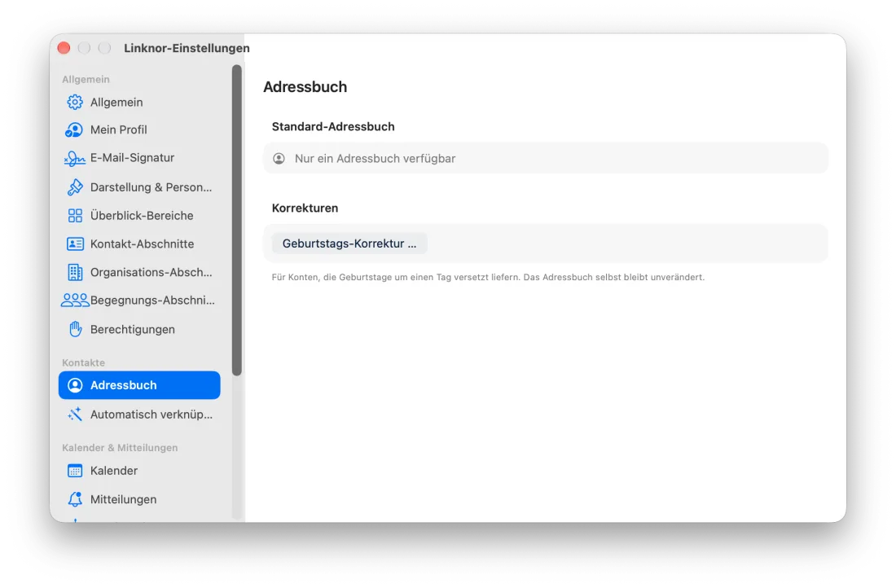Select the Darstellung & Personalisierung label
The image size is (896, 588).
click(151, 186)
